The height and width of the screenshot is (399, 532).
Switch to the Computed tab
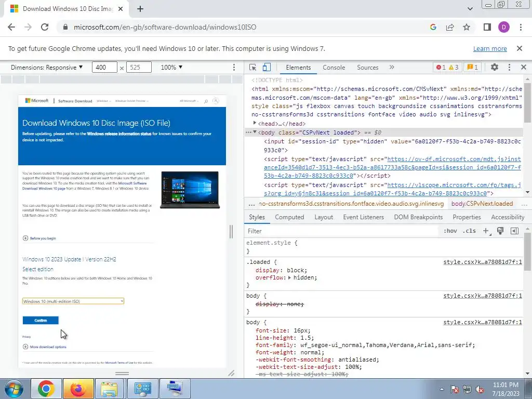tap(289, 217)
